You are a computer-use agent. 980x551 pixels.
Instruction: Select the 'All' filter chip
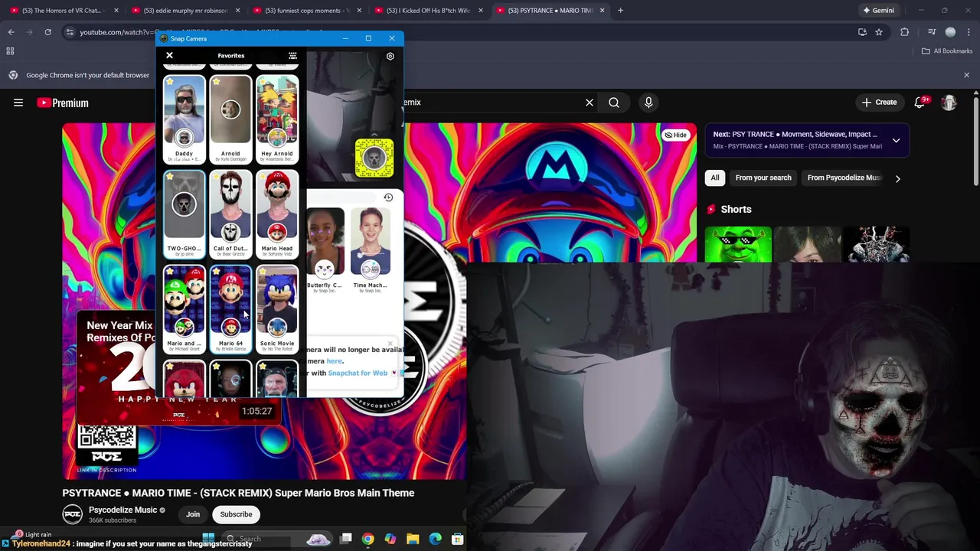[715, 178]
